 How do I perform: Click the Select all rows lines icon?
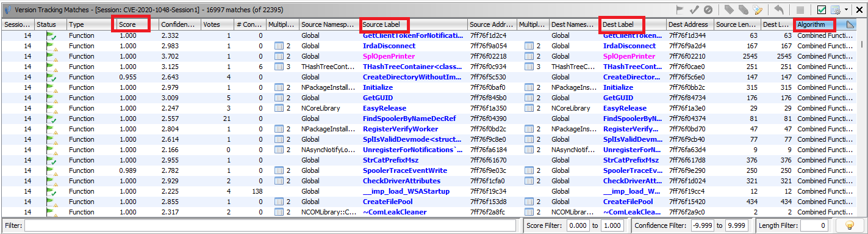800,10
